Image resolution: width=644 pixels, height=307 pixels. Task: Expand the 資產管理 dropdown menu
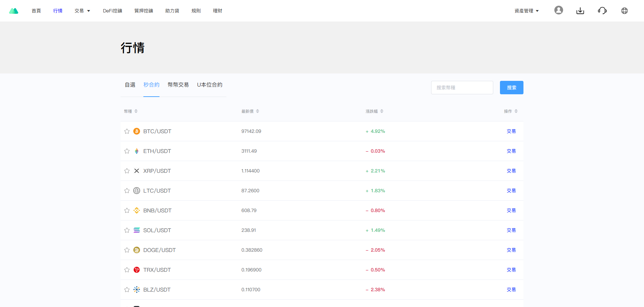(526, 11)
